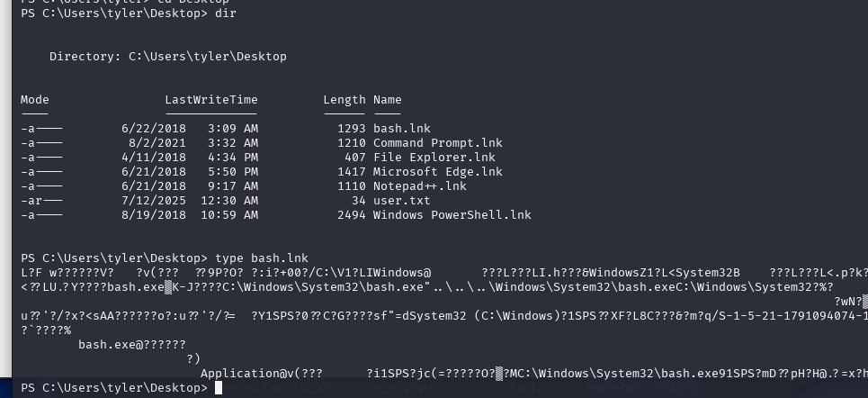Click the Directory: C:\Users\tyler\Desktop line
The image size is (868, 398).
[x=168, y=57]
